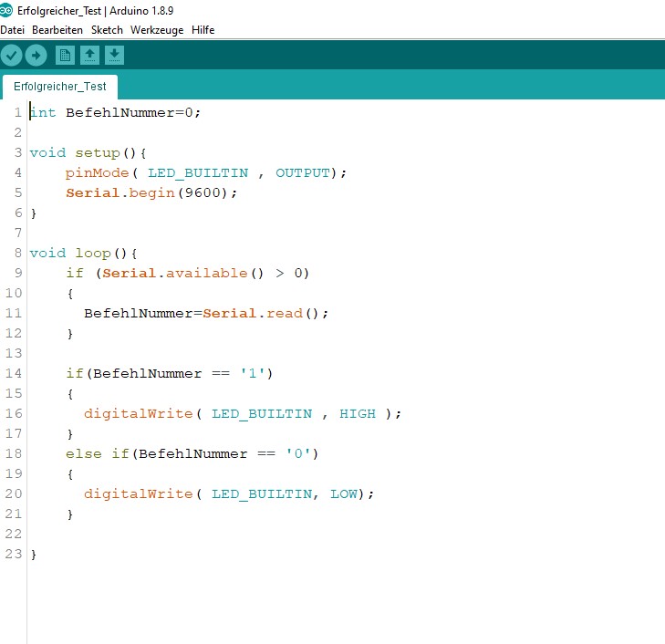Click the Verify (checkmark) button
665x644 pixels.
tap(12, 56)
